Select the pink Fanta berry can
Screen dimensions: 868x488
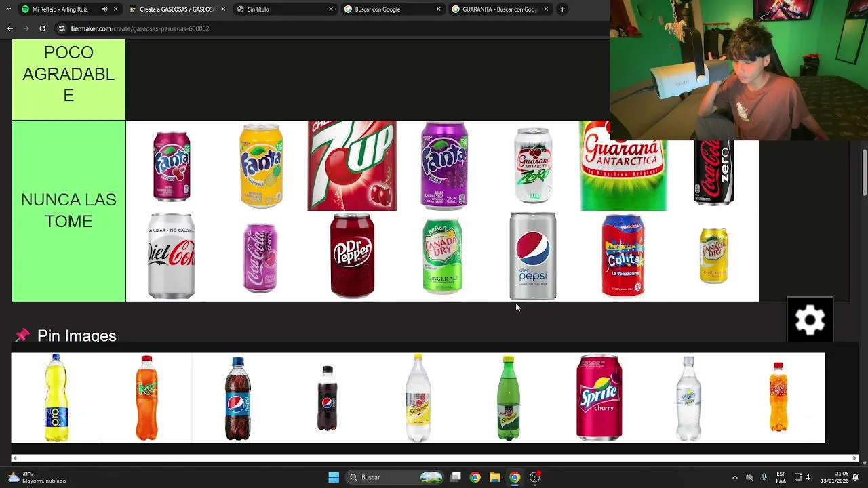coord(172,166)
